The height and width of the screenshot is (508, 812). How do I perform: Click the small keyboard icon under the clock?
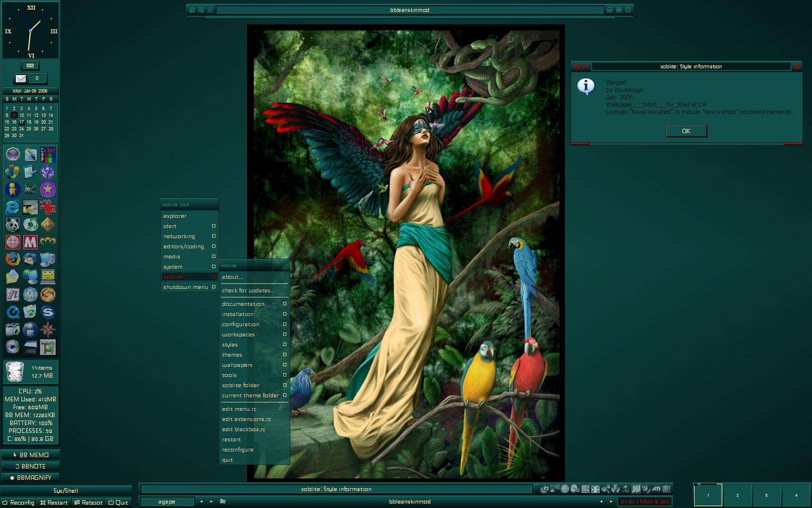point(30,65)
